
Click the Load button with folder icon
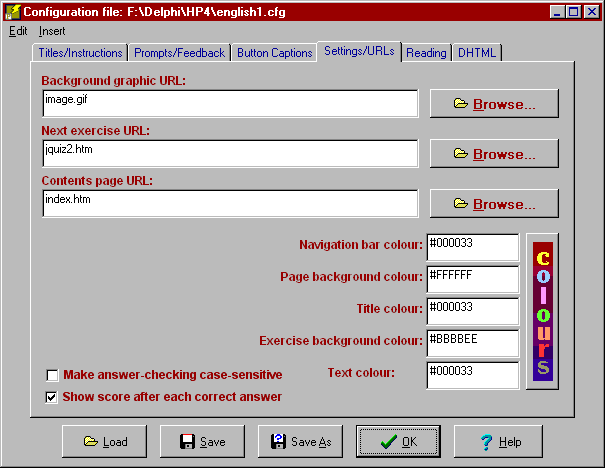(104, 441)
